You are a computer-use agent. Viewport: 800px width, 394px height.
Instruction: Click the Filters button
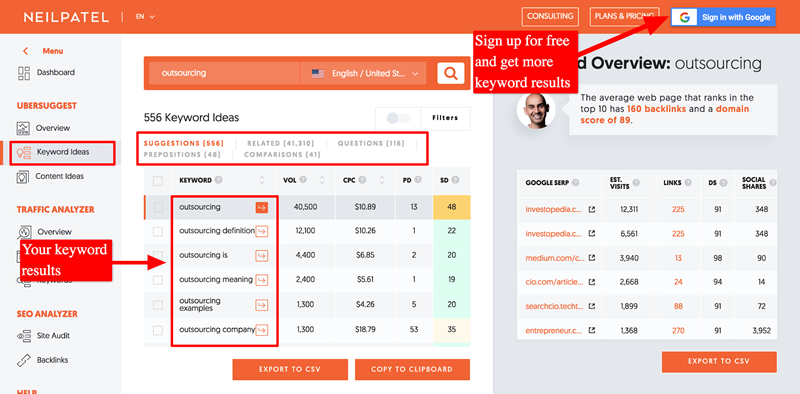tap(445, 118)
